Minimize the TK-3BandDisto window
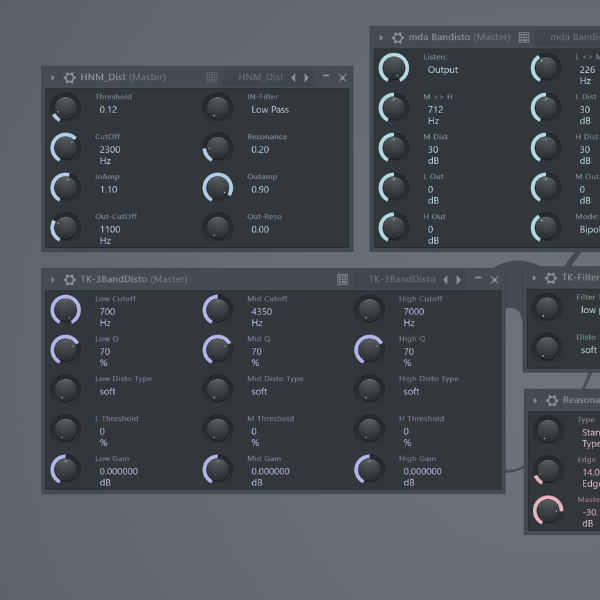 click(x=478, y=278)
